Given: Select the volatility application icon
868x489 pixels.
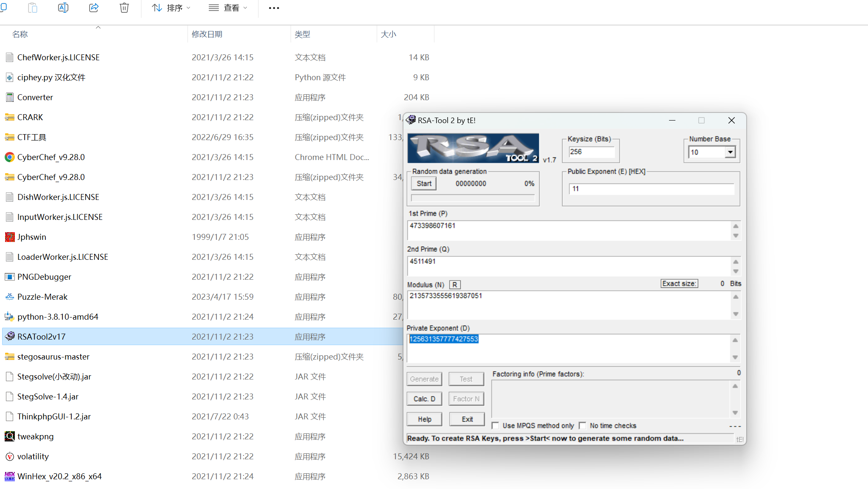Looking at the screenshot, I should pyautogui.click(x=10, y=456).
